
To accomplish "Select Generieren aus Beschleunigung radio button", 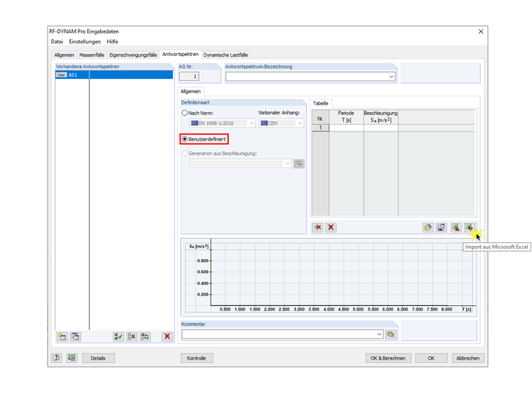I will click(x=185, y=153).
